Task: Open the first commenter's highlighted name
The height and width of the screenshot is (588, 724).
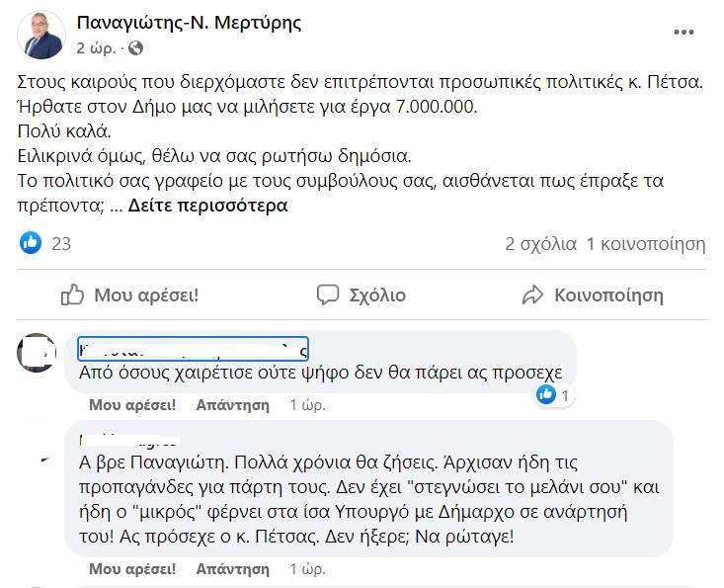Action: click(193, 349)
